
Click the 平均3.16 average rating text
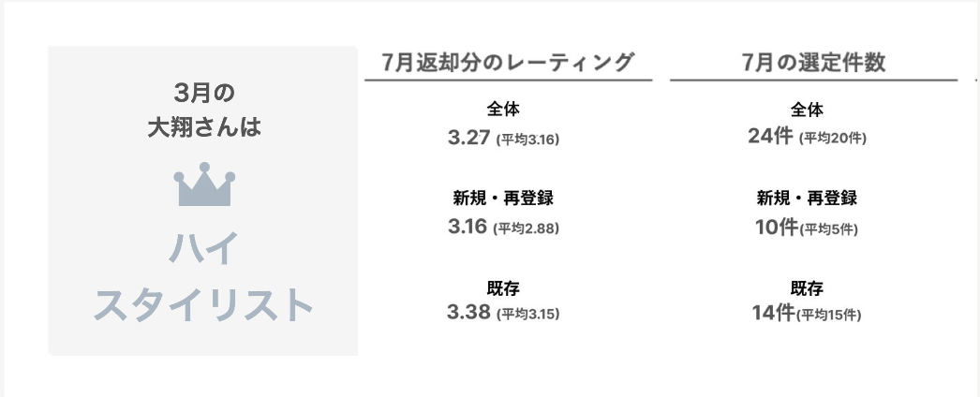[527, 140]
